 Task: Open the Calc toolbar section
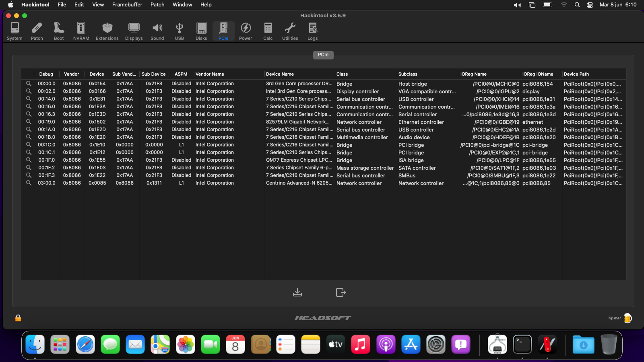268,31
